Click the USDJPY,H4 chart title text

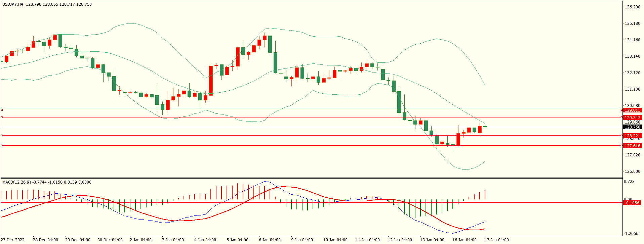point(13,4)
